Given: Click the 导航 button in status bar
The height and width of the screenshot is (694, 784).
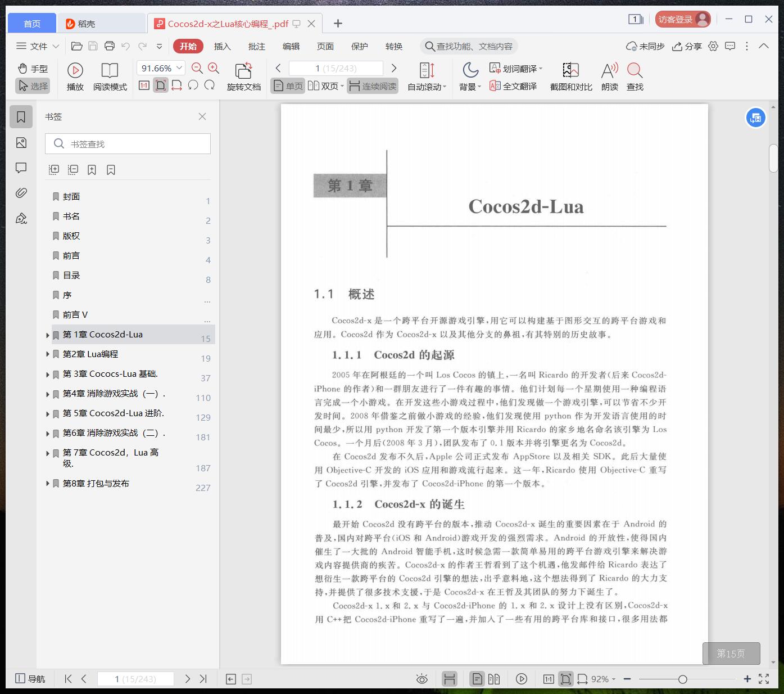Looking at the screenshot, I should (30, 679).
